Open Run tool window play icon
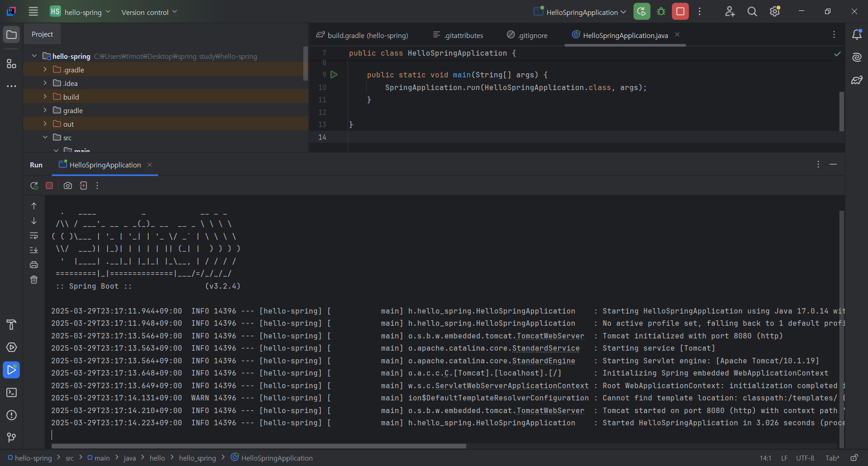Viewport: 868px width, 466px height. [x=12, y=370]
